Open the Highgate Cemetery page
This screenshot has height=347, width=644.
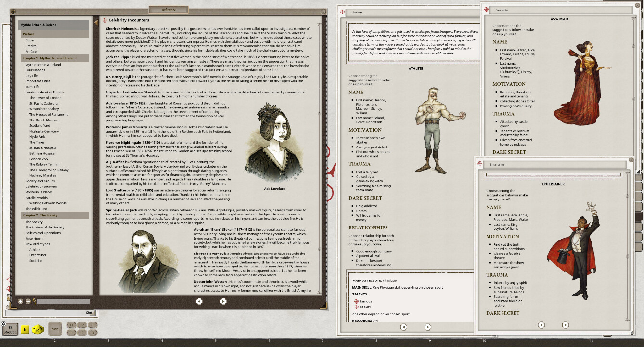(44, 131)
